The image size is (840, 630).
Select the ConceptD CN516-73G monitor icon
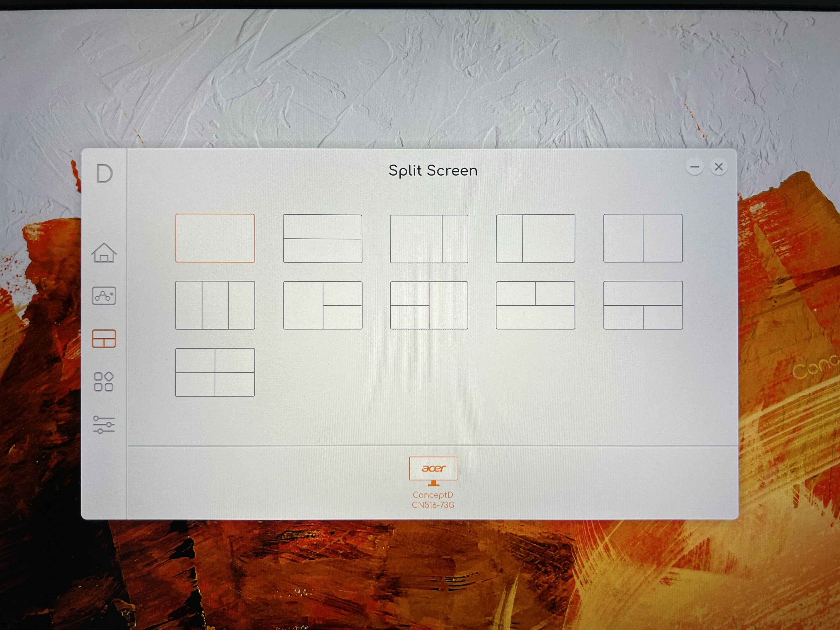tap(433, 471)
